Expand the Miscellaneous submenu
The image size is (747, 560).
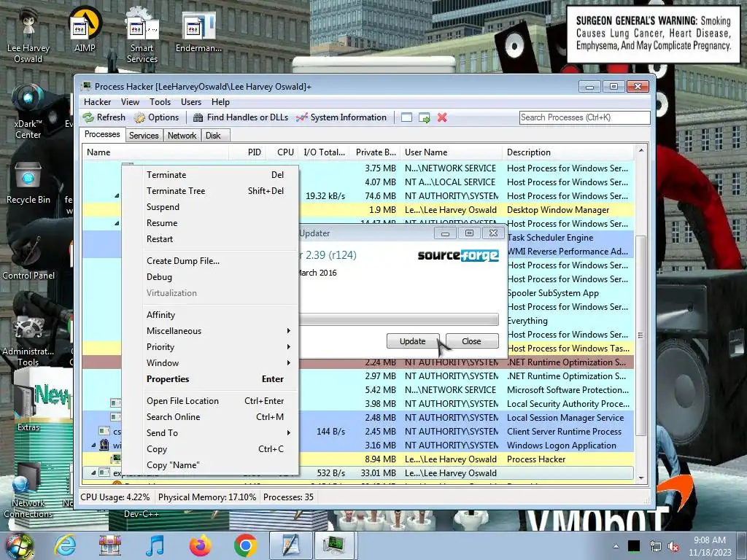click(211, 331)
